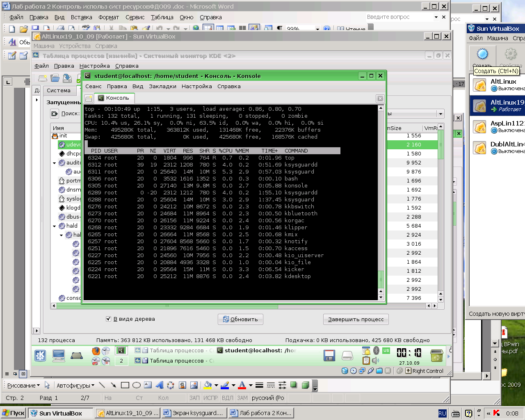Click the Konsole vertical scrollbar

pyautogui.click(x=381, y=203)
